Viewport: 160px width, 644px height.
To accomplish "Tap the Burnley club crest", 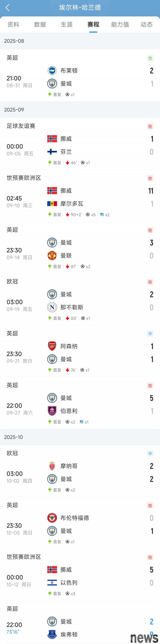I will 52,411.
